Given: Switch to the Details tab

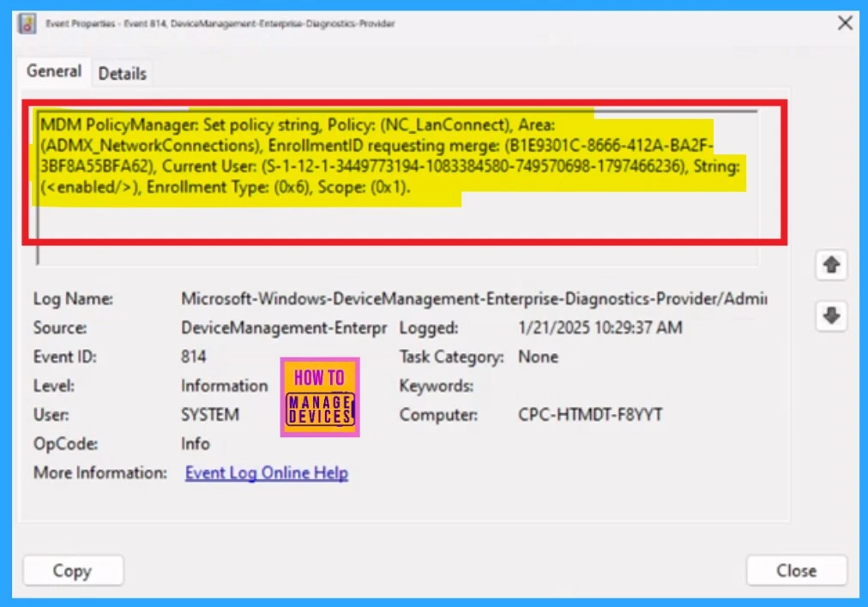Looking at the screenshot, I should point(122,74).
